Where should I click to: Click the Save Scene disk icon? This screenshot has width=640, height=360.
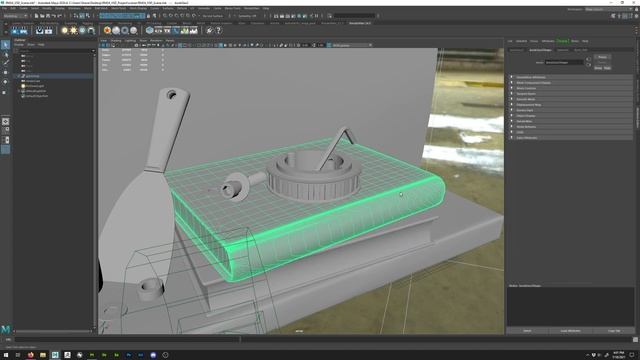point(48,16)
